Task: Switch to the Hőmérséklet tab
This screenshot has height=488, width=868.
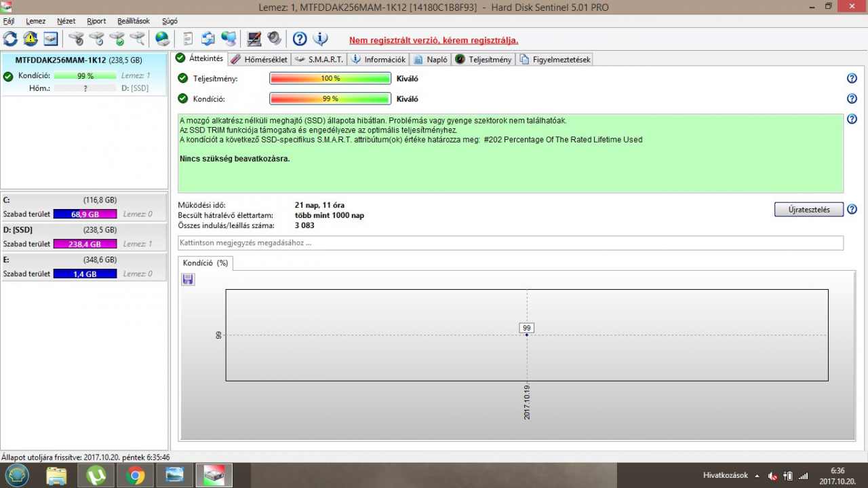Action: pyautogui.click(x=260, y=59)
